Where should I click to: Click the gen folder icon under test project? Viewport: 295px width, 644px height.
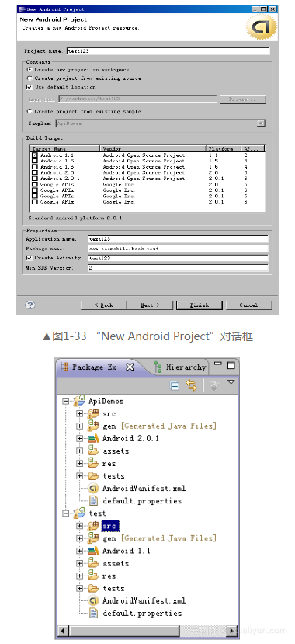coord(94,538)
